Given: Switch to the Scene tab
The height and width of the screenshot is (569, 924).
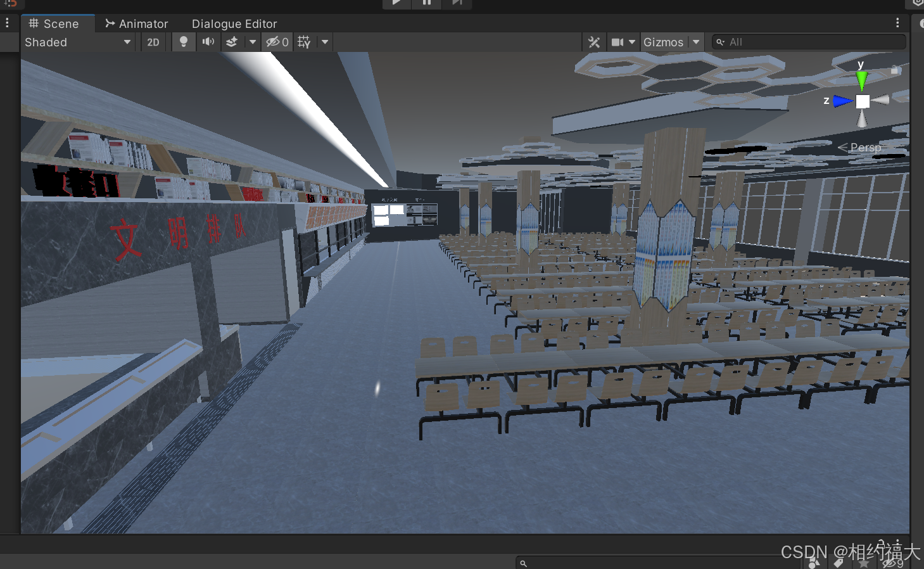Looking at the screenshot, I should click(54, 23).
